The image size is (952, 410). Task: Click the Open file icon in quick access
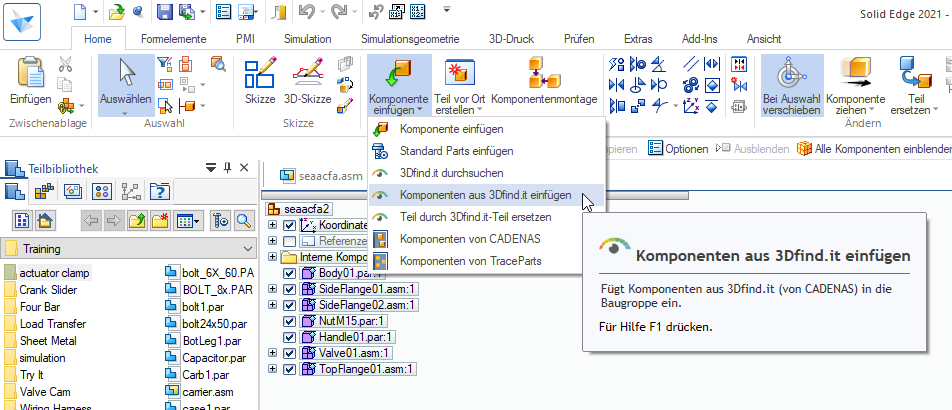117,12
